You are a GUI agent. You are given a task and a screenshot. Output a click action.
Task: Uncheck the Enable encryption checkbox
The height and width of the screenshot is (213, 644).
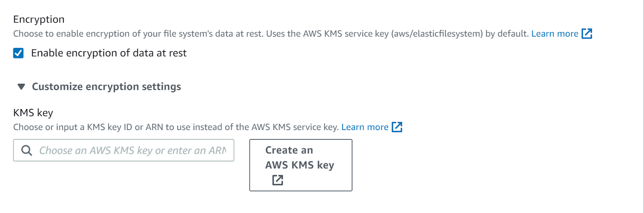pos(19,53)
